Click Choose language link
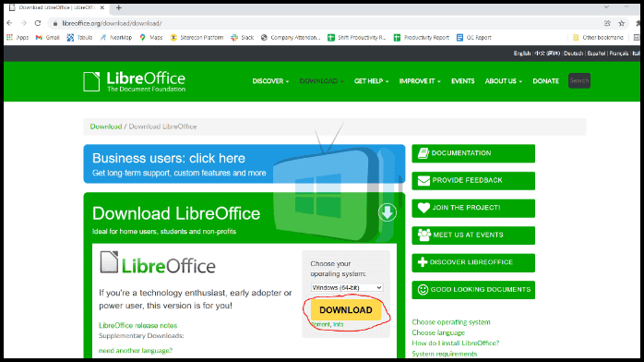Image resolution: width=644 pixels, height=362 pixels. 438,332
